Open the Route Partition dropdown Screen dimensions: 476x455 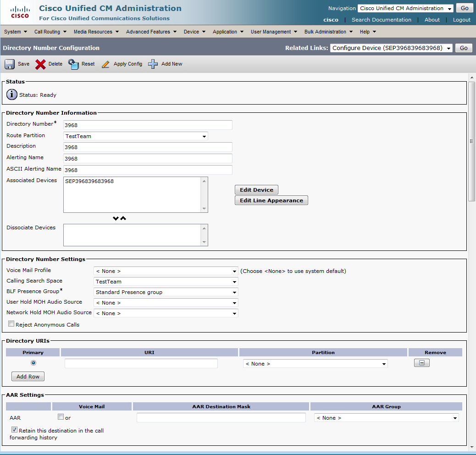click(136, 136)
